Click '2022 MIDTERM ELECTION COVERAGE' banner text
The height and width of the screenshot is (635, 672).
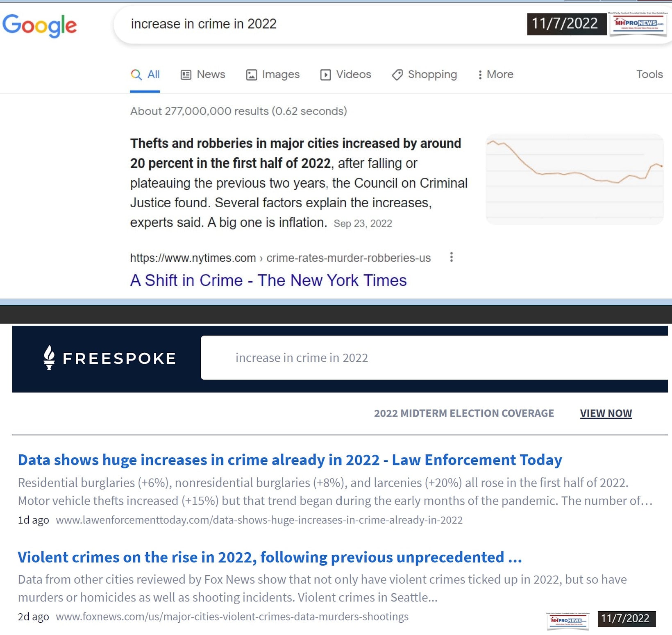(x=464, y=413)
